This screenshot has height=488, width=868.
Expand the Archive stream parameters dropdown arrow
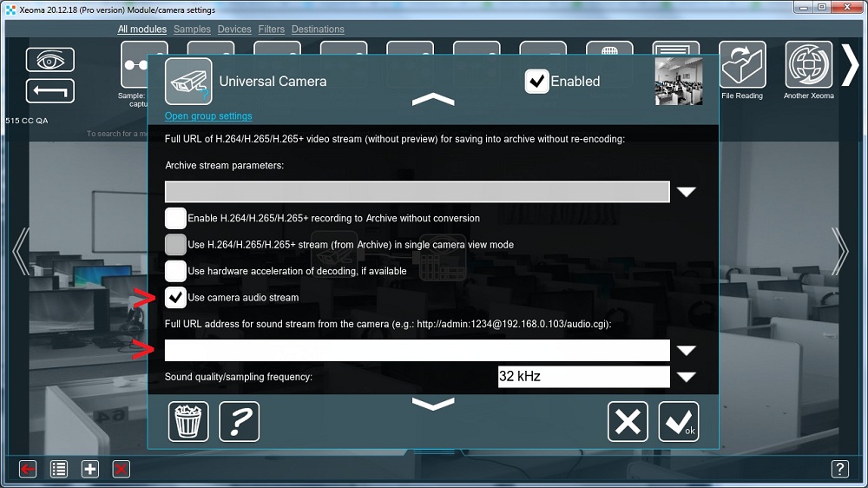click(x=687, y=192)
